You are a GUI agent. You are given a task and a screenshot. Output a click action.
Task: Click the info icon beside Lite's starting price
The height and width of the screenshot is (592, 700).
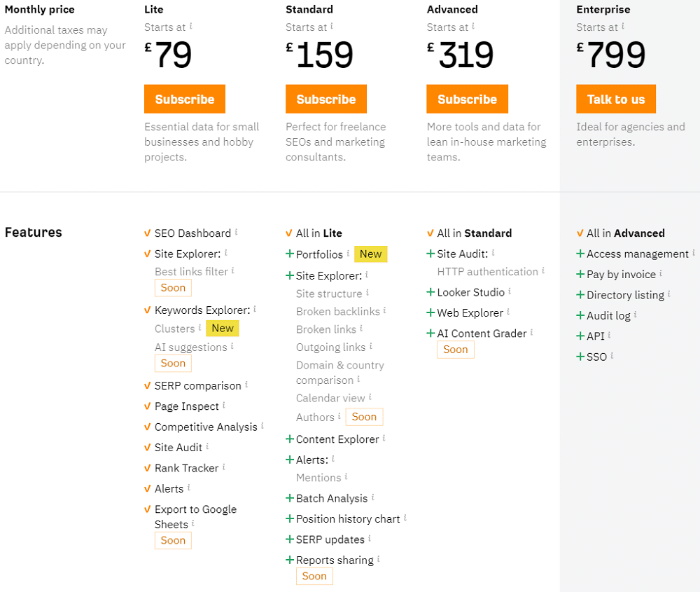tap(191, 27)
